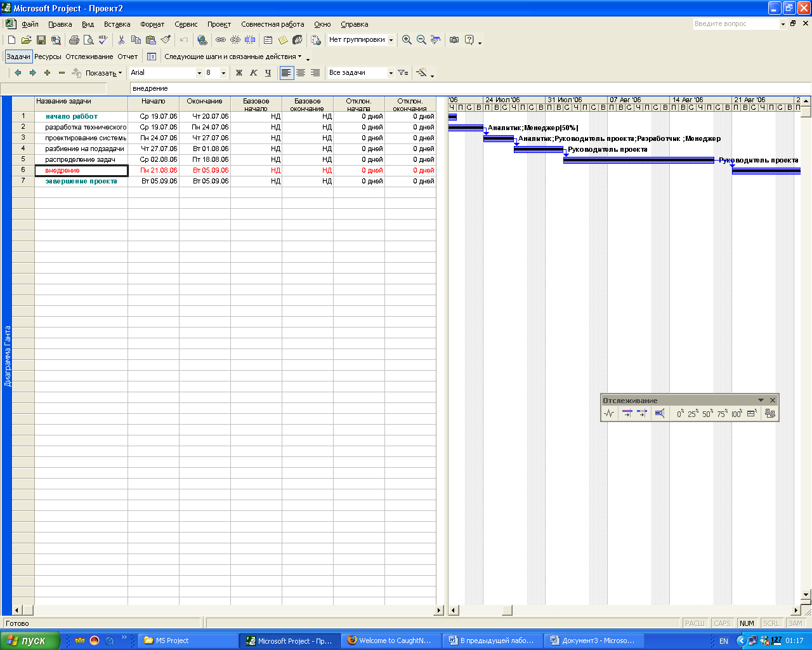Screen dimensions: 812x650
Task: Click Project Statistics icon in Отслеживание toolbar
Action: click(x=610, y=414)
